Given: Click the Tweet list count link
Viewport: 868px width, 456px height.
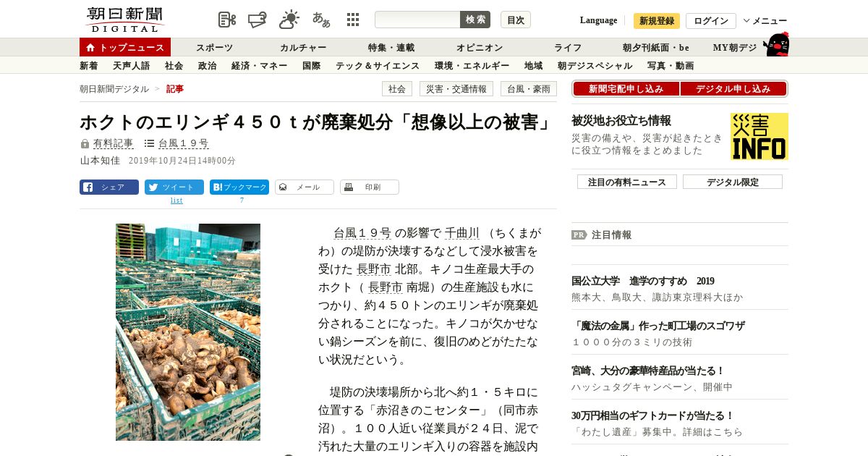Looking at the screenshot, I should (x=176, y=200).
